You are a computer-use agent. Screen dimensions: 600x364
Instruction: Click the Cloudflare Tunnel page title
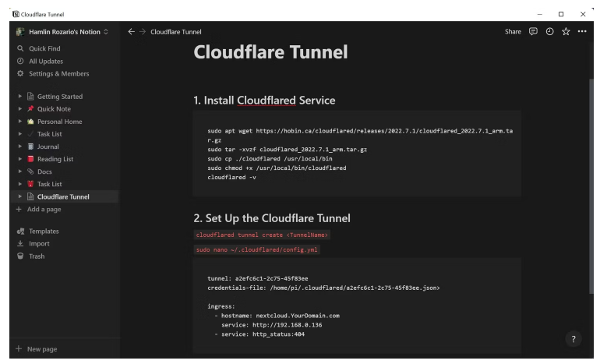[x=270, y=52]
